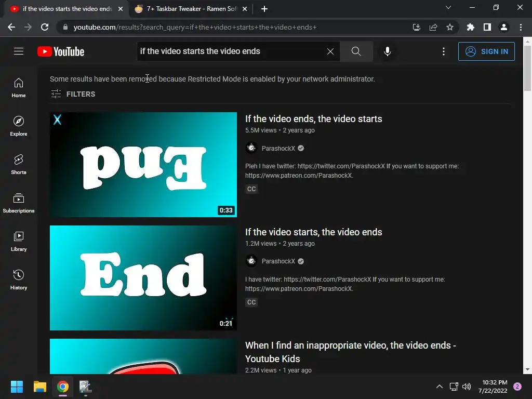Open the 7+ Taskbar Tweaker taskbar icon
This screenshot has height=399, width=532.
coord(86,387)
